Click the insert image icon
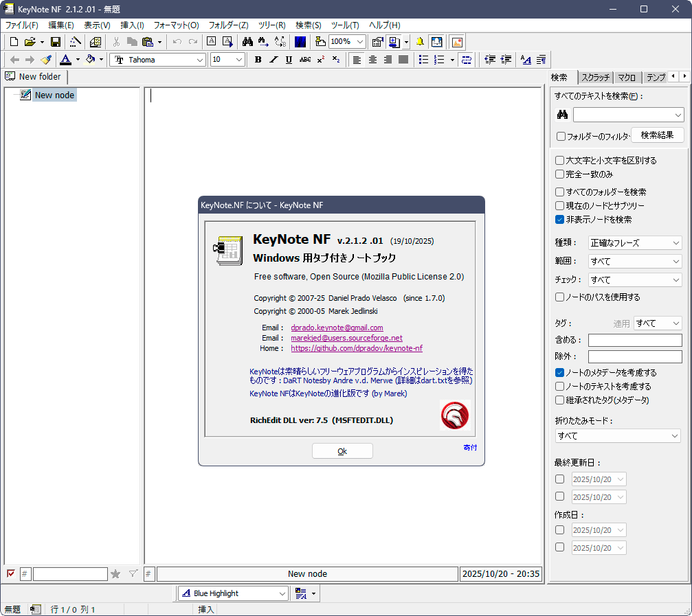Viewport: 692px width, 616px height. coord(457,42)
